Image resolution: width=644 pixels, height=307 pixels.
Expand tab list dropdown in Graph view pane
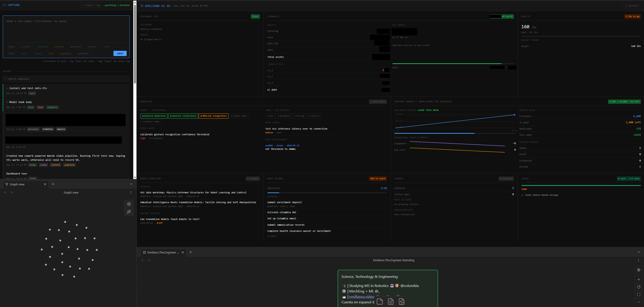(131, 184)
